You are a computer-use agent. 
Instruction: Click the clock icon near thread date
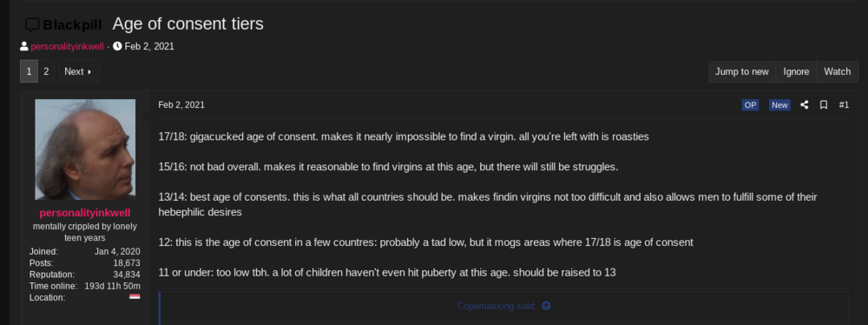(117, 46)
